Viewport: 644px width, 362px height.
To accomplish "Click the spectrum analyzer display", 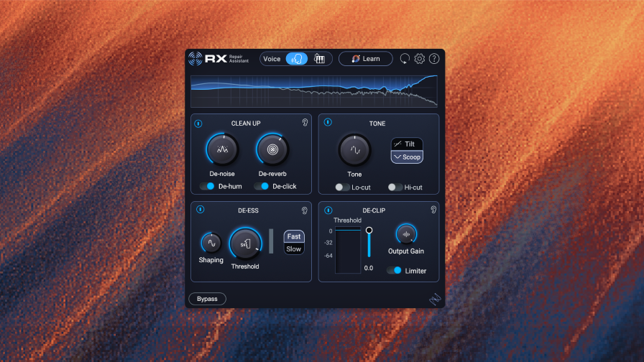I will tap(314, 91).
